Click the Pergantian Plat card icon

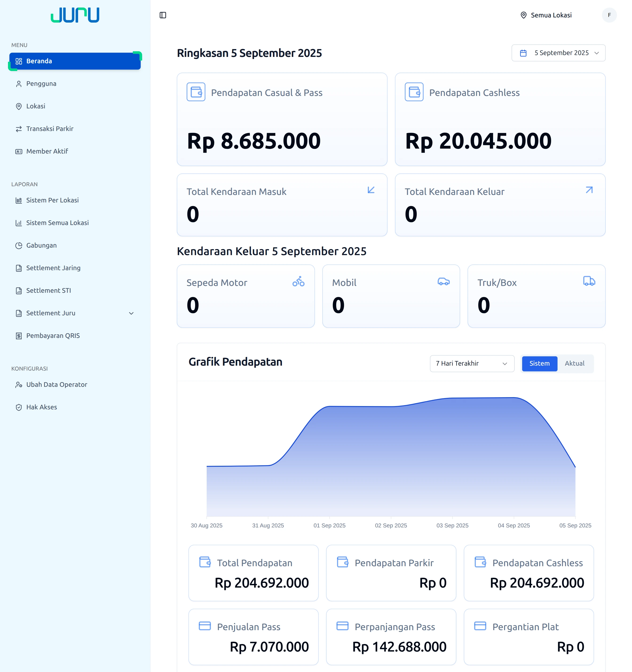[480, 626]
